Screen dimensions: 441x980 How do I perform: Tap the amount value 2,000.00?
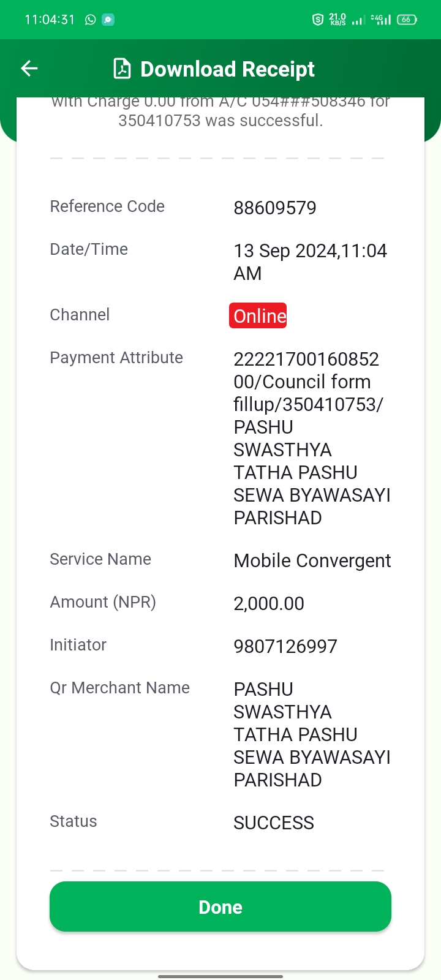tap(269, 603)
